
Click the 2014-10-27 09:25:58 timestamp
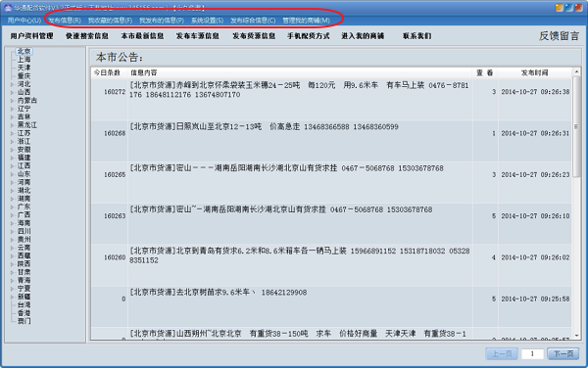pos(535,299)
